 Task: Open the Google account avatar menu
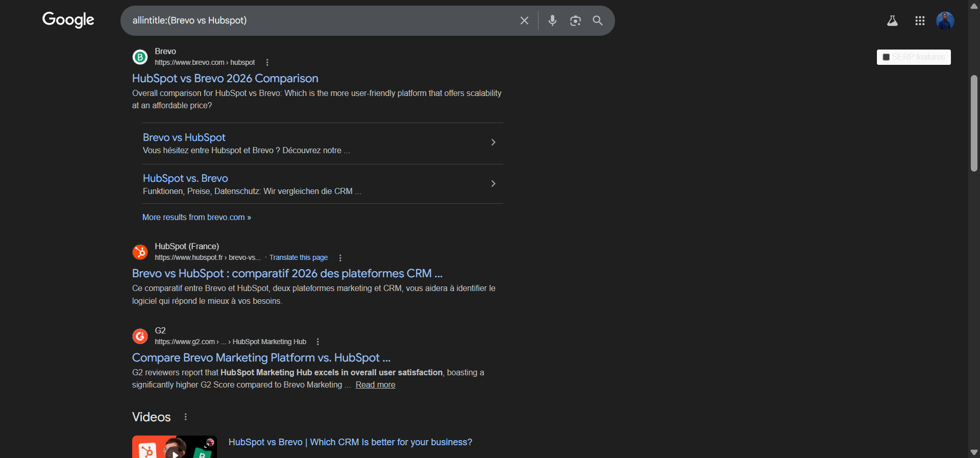pos(945,20)
